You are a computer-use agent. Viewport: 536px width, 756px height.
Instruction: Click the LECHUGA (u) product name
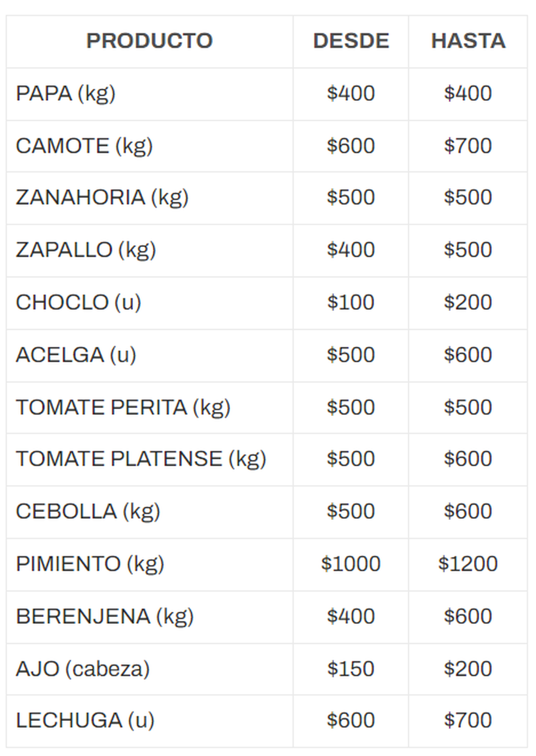(x=85, y=721)
